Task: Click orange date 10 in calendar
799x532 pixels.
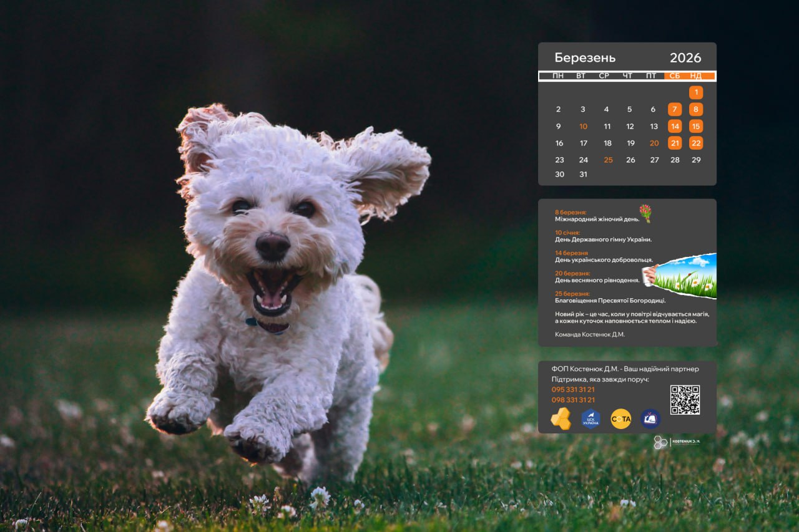Action: click(583, 127)
